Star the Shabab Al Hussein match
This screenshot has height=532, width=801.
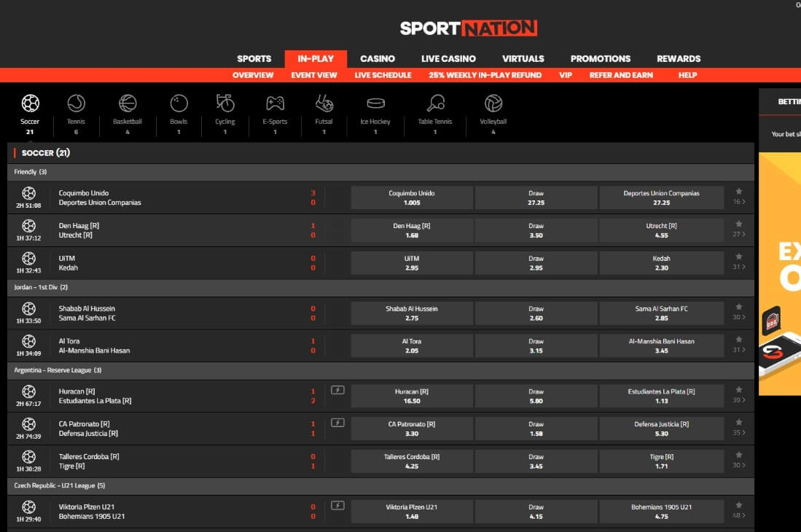click(x=738, y=307)
